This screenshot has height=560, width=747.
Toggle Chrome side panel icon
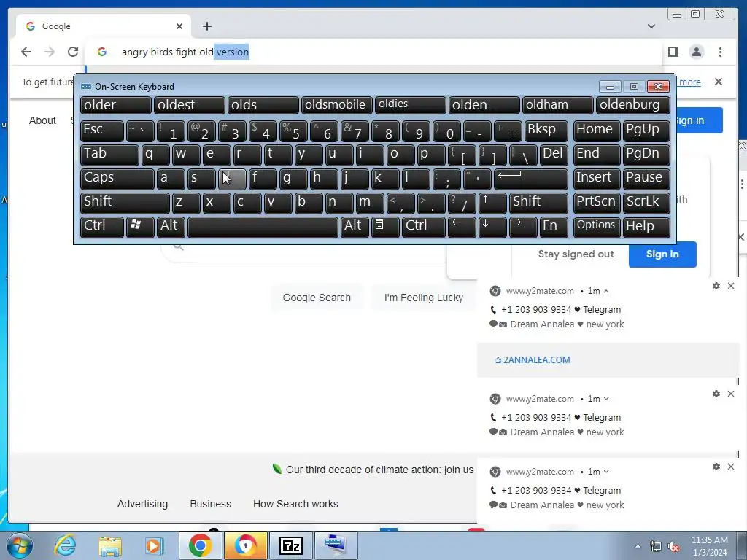click(x=673, y=52)
